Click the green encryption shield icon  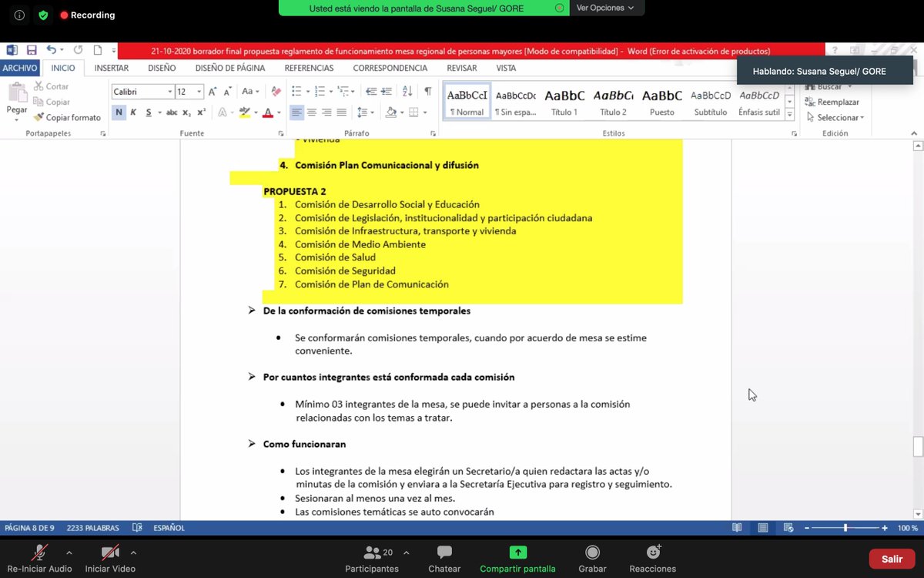43,15
